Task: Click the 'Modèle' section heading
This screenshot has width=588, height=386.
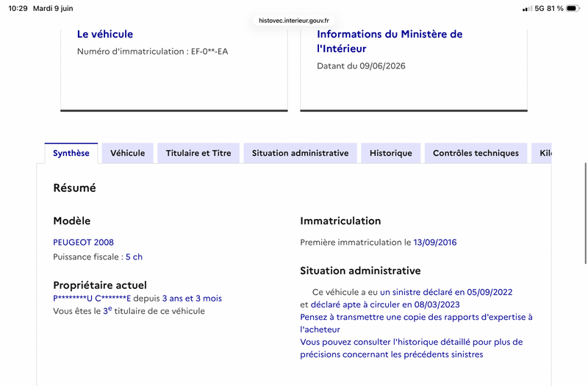Action: click(x=71, y=221)
